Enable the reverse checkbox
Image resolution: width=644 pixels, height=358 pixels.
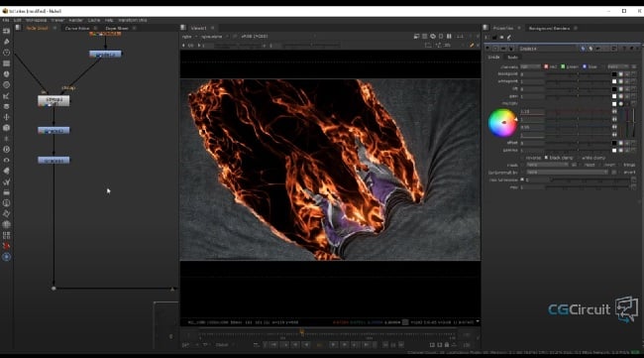tap(522, 158)
